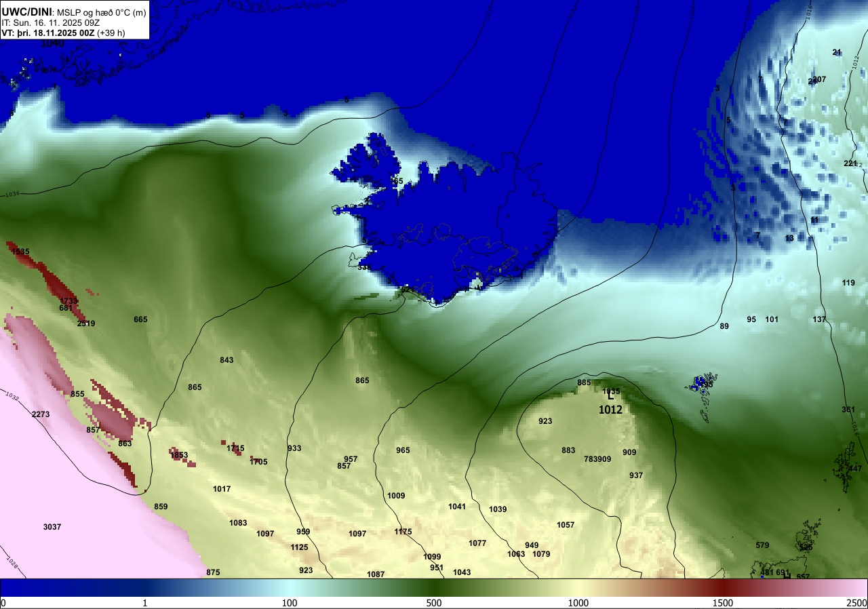This screenshot has height=609, width=868.
Task: Click the 863 height value
Action: coord(125,444)
